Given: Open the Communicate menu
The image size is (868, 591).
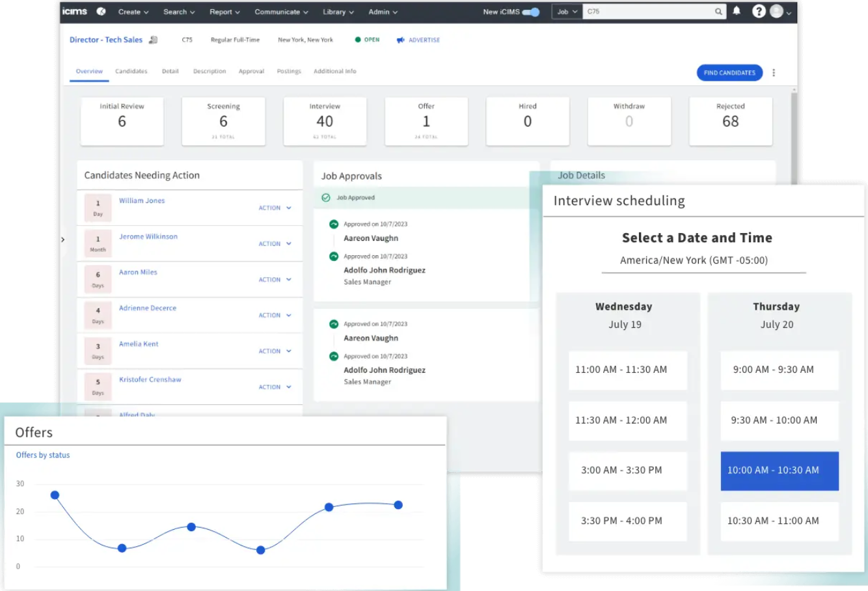Looking at the screenshot, I should coord(281,12).
